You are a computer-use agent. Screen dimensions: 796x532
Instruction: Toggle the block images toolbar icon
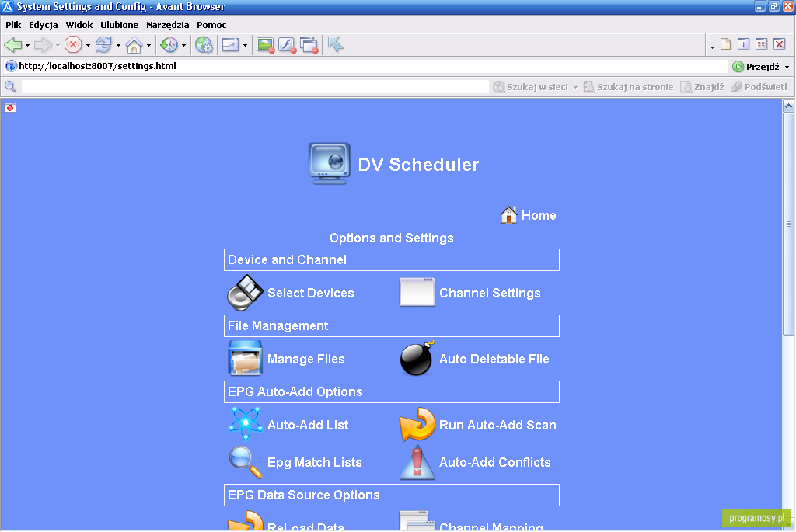[x=265, y=45]
